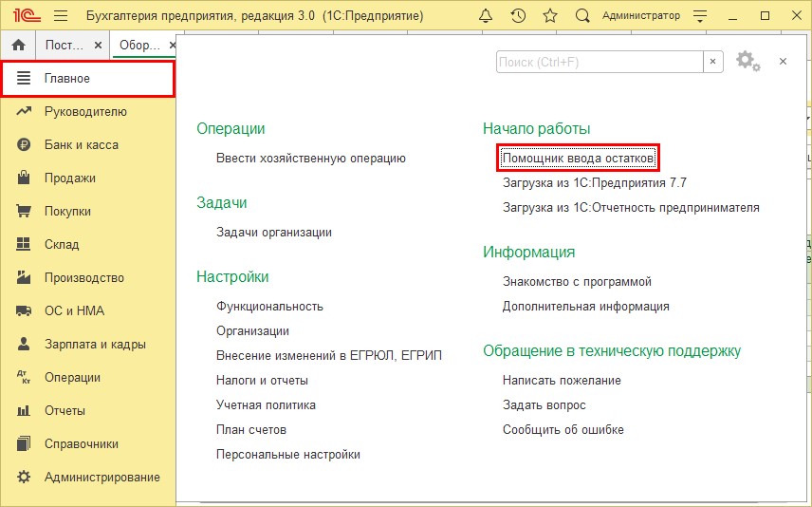Open Учетная политика

tap(266, 404)
